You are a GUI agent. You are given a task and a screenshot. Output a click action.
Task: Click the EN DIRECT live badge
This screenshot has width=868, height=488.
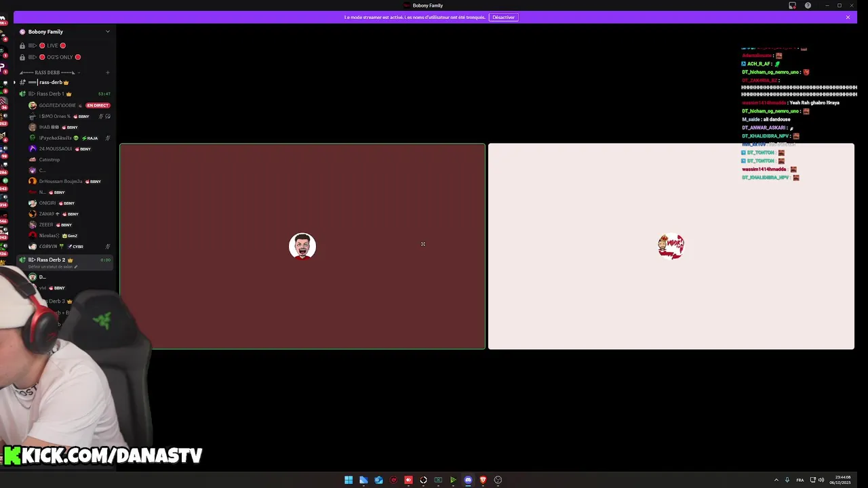point(98,106)
